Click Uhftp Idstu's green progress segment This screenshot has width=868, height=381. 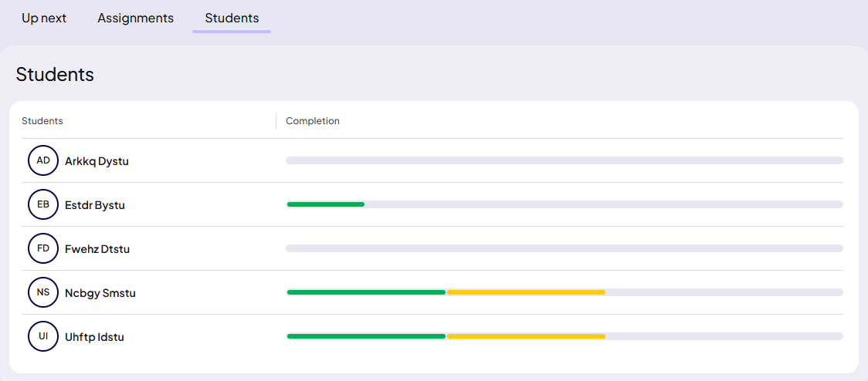tap(366, 336)
